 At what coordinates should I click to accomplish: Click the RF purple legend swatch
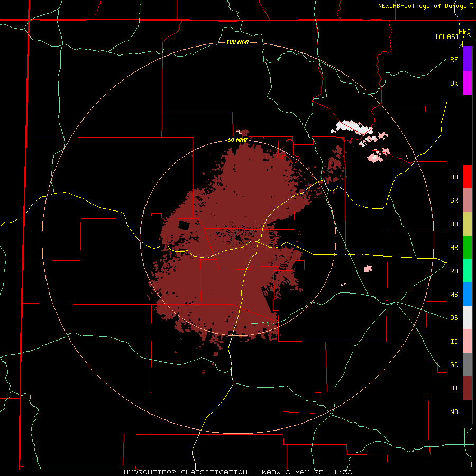tap(467, 59)
